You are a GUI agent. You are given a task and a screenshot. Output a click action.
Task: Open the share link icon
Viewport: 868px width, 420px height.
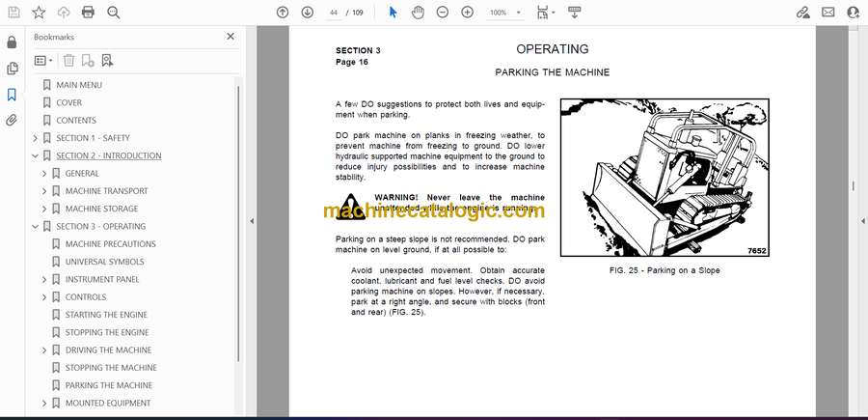[x=802, y=13]
